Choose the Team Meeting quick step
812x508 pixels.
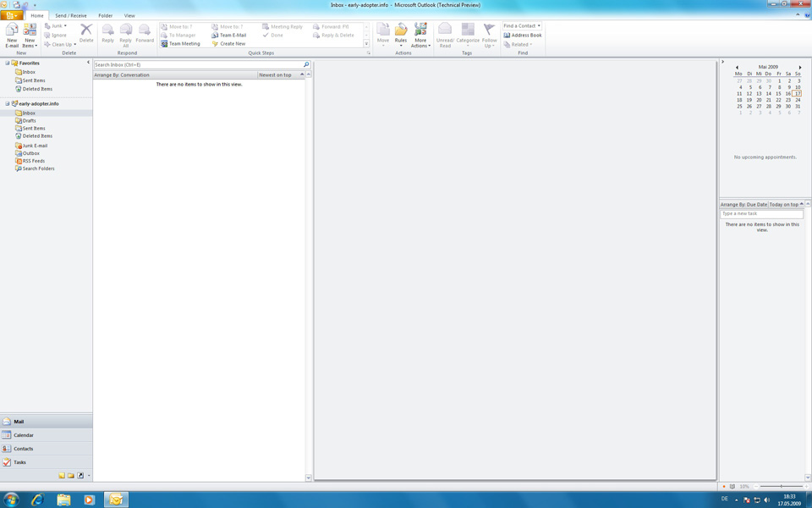180,44
